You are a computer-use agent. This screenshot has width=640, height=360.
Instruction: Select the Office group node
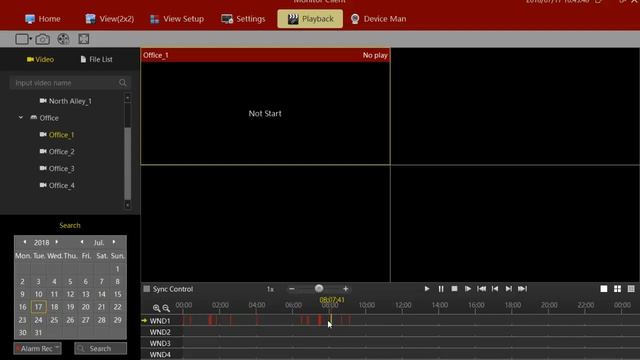(44, 118)
